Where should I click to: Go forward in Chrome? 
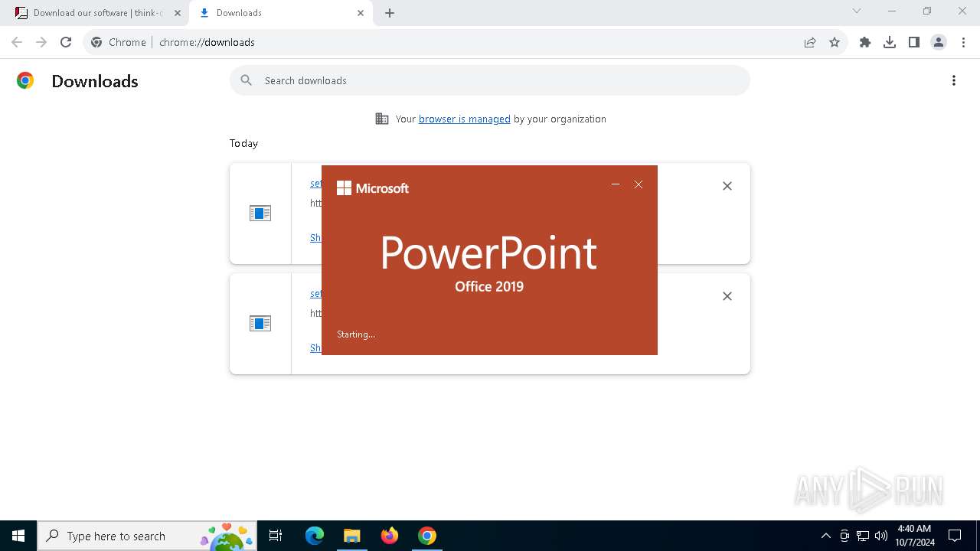41,42
